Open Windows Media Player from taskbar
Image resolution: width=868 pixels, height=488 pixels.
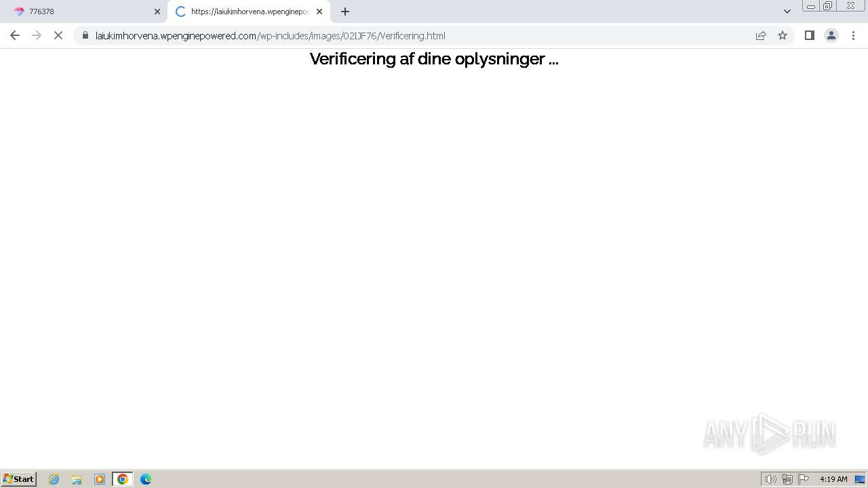100,479
